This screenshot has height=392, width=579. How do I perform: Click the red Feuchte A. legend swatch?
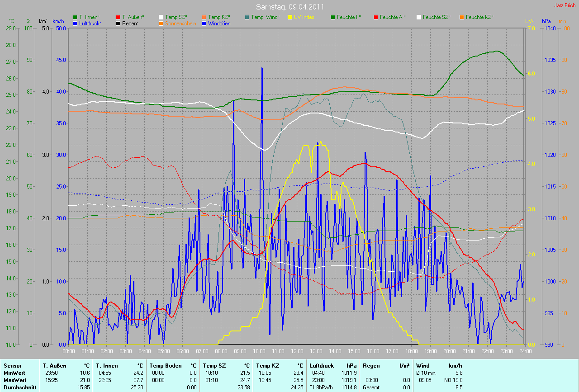[376, 17]
